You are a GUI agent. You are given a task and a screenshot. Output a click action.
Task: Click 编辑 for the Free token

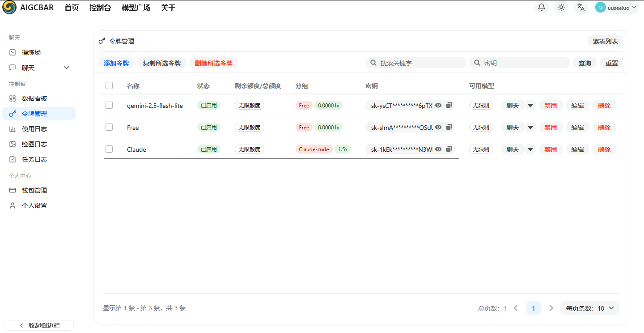point(577,128)
